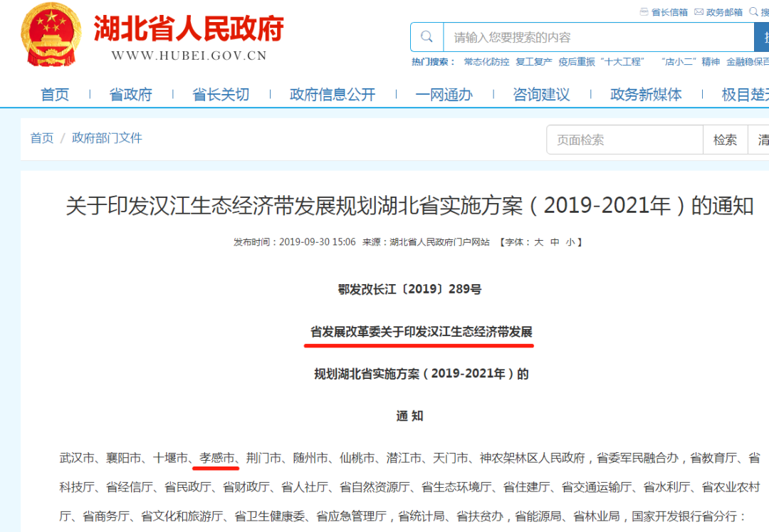Open the 省政府 navigation menu

(x=130, y=94)
